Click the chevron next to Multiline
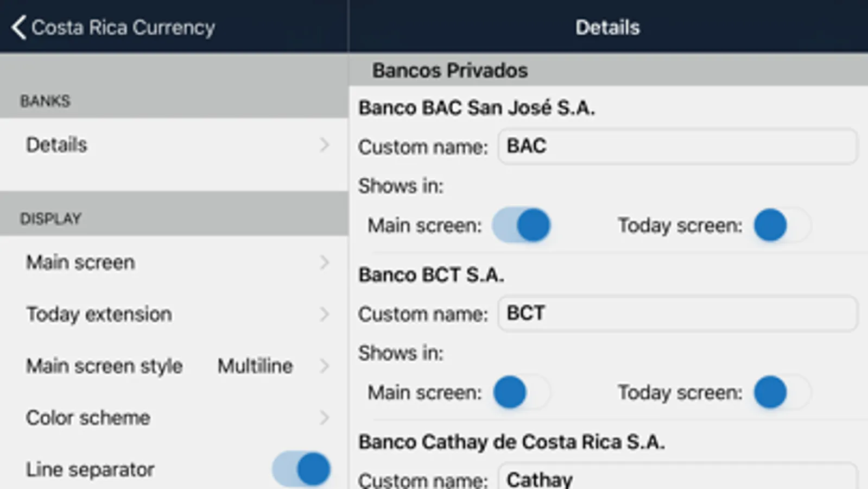 click(x=324, y=366)
